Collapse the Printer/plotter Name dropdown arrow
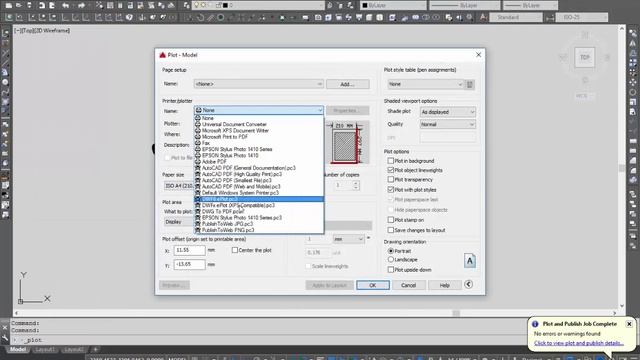The width and height of the screenshot is (640, 360). [320, 110]
